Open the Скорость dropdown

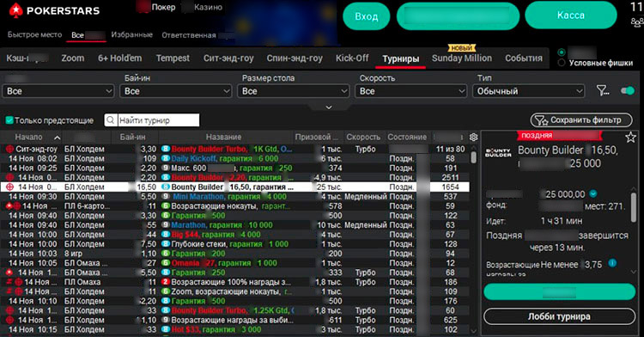click(x=410, y=91)
